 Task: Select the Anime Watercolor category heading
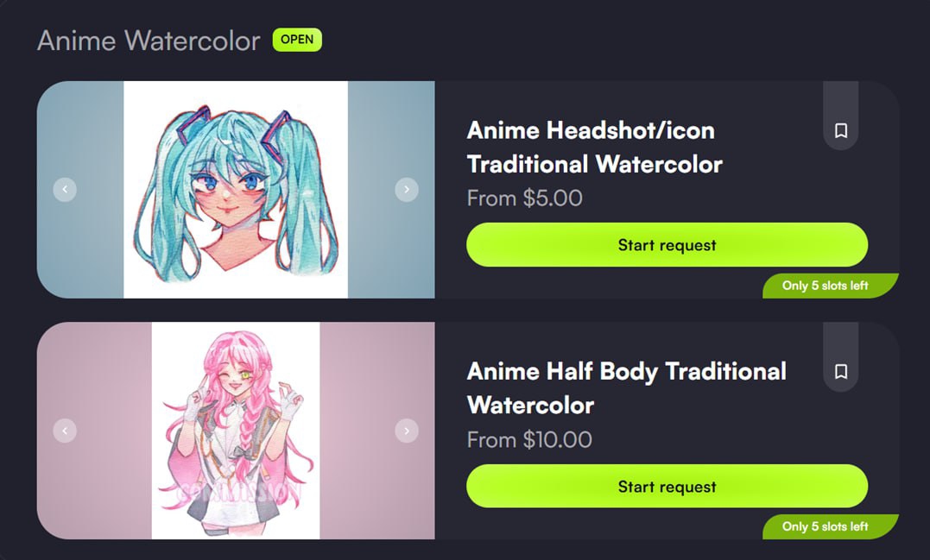(x=149, y=41)
